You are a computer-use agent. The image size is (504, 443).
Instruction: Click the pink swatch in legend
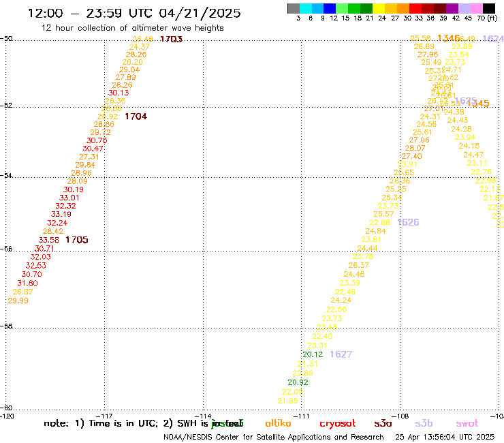(477, 8)
